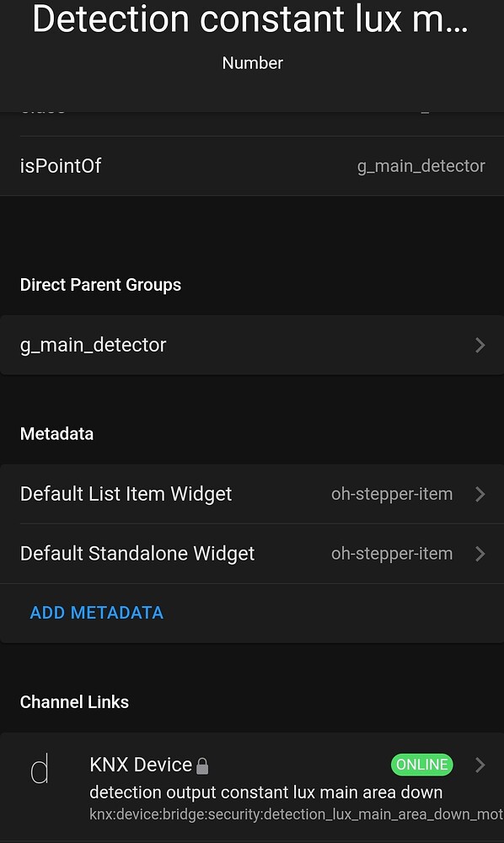The width and height of the screenshot is (504, 843).
Task: Open the Metadata section heading
Action: tap(56, 433)
